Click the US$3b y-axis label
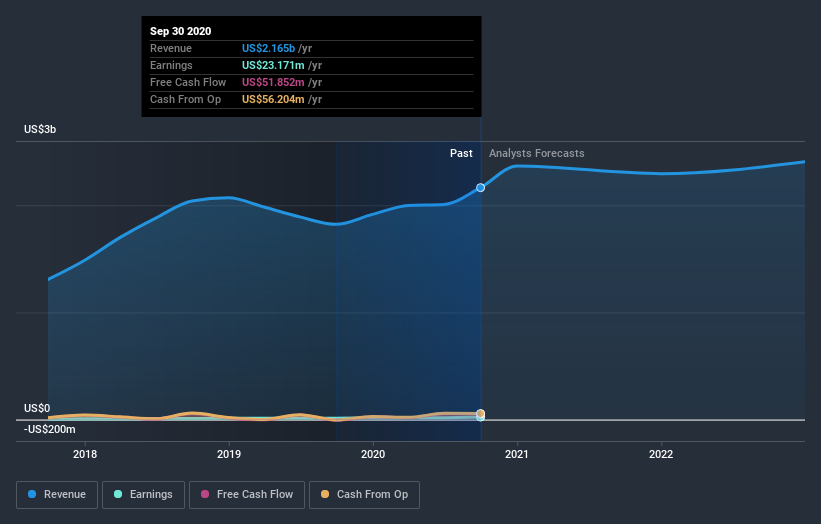The image size is (821, 524). coord(40,129)
